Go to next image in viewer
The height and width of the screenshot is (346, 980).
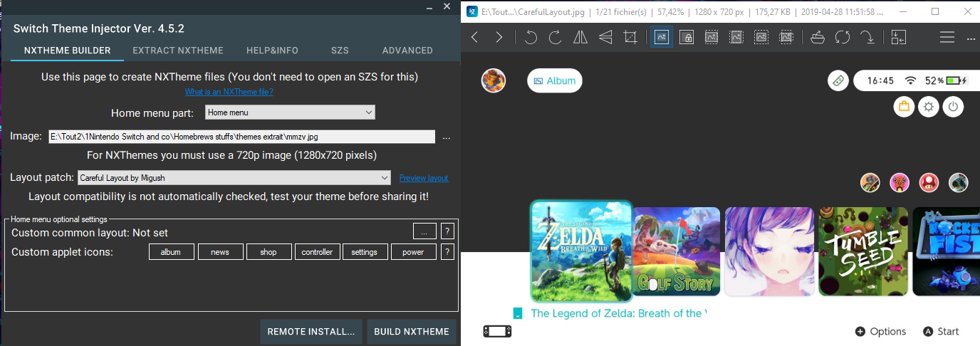(x=499, y=37)
